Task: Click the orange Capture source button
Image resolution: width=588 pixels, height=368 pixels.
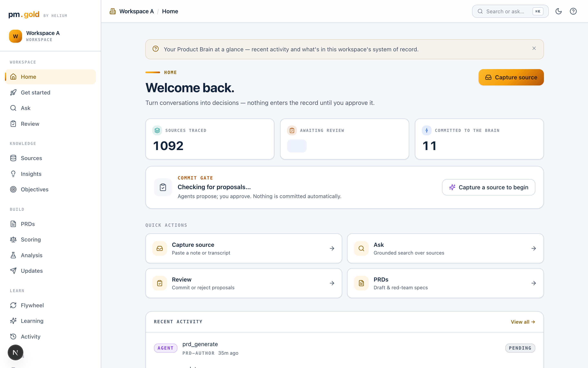Action: 511,77
